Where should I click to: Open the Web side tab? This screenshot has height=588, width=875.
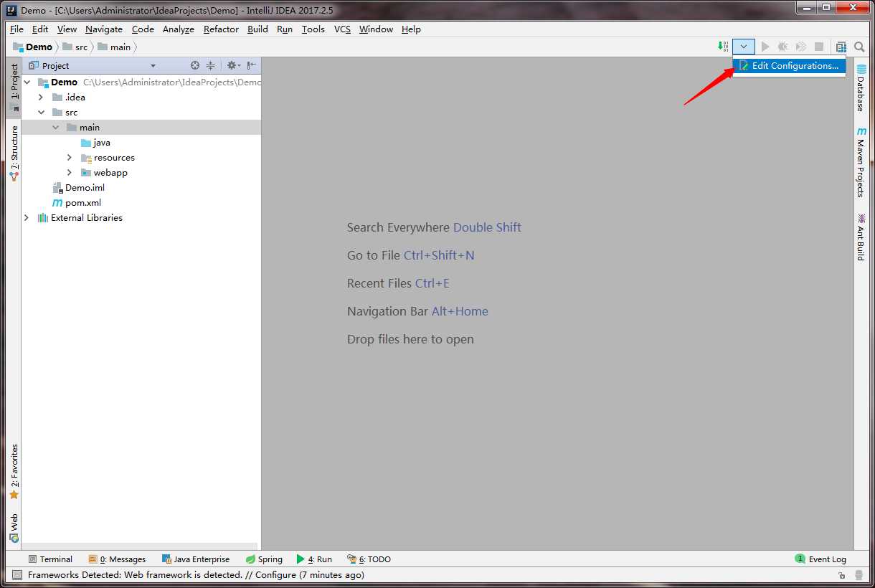coord(14,527)
